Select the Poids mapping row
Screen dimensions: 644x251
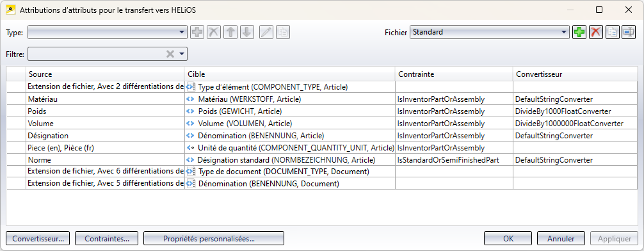coord(323,111)
